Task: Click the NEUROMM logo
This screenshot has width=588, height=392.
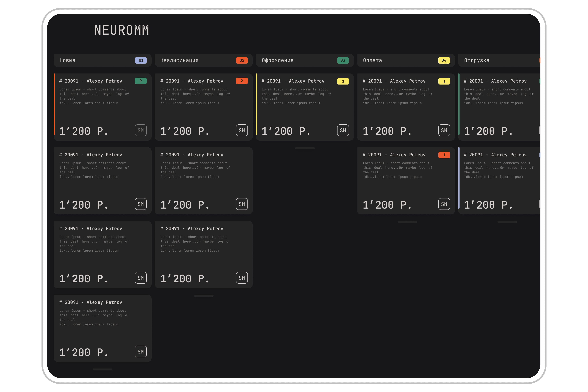Action: 121,30
